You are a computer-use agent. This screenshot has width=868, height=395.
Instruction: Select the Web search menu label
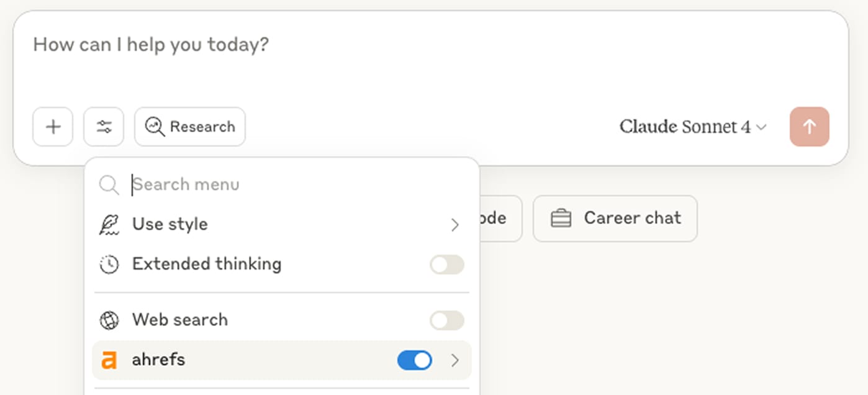coord(180,320)
